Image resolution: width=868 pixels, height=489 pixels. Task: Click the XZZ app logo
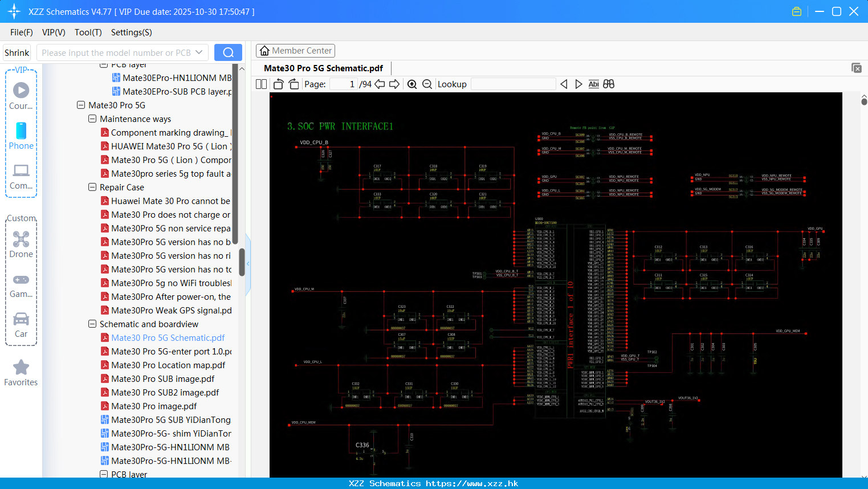point(14,11)
